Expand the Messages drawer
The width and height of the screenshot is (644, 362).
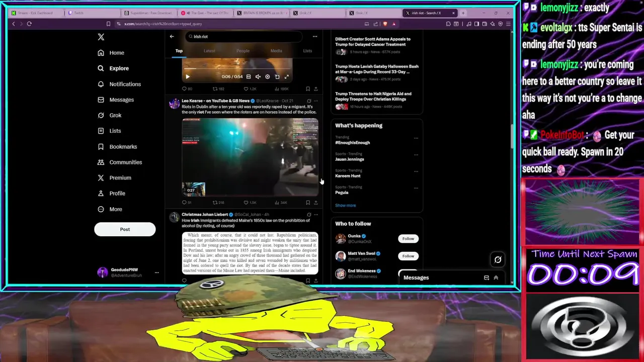(x=496, y=278)
